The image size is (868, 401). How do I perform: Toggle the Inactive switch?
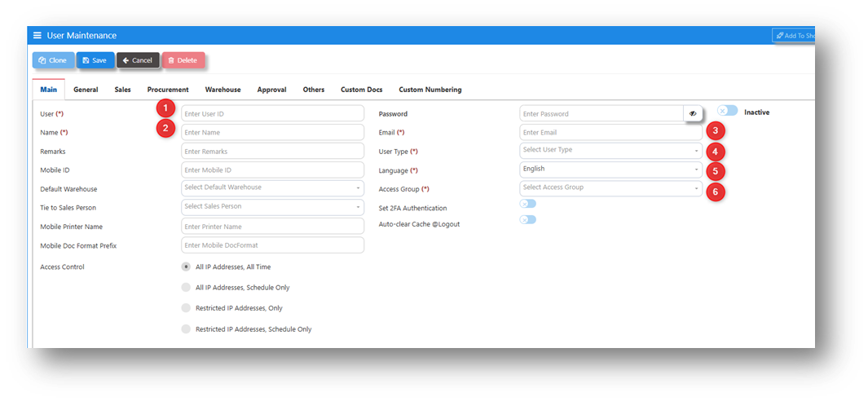point(727,111)
